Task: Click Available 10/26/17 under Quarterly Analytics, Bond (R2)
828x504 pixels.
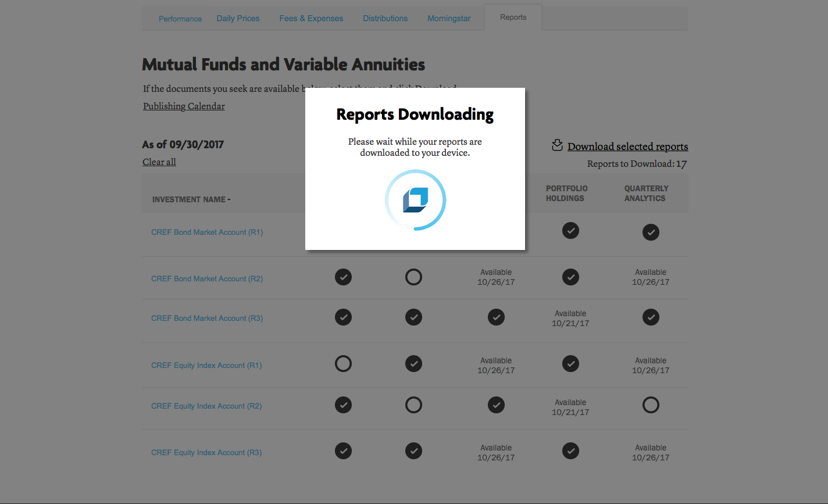Action: (651, 277)
